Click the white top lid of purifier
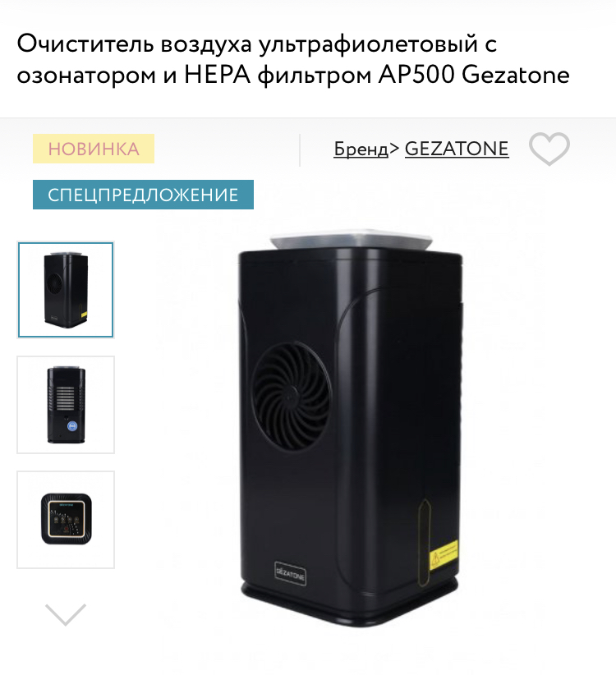Screen dimensions: 616x675 pyautogui.click(x=351, y=239)
